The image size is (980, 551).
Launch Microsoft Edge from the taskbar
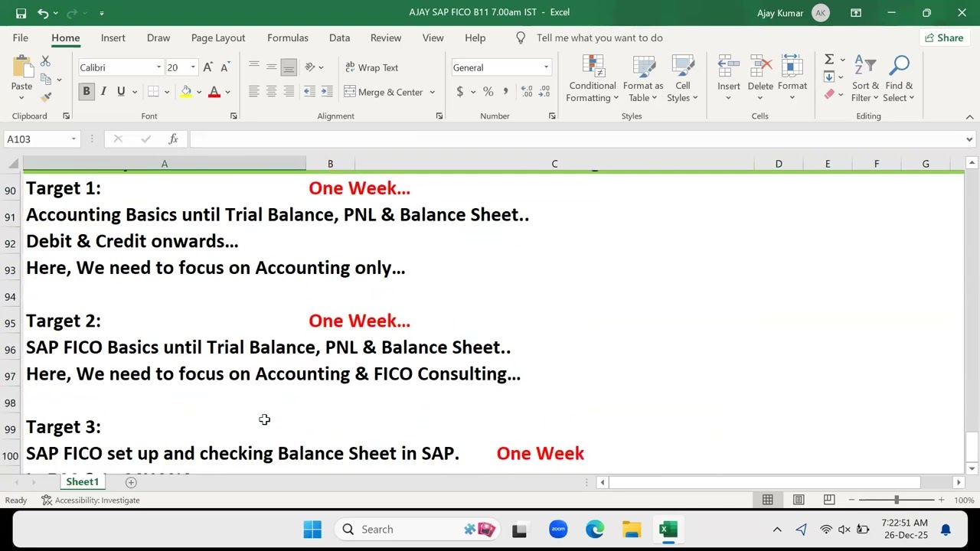click(595, 530)
